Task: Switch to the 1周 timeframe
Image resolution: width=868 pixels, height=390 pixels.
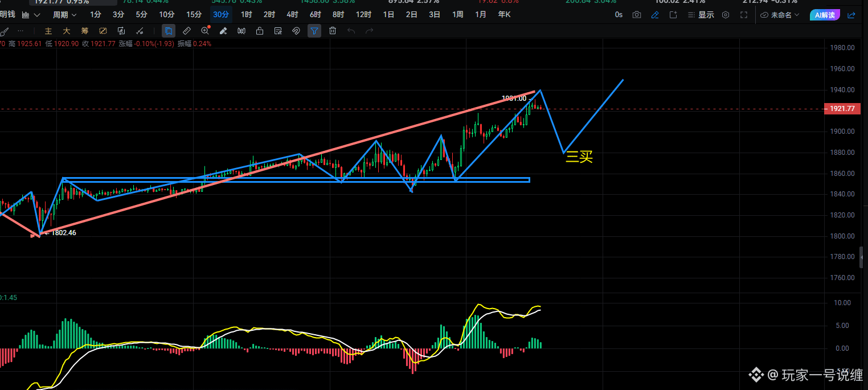Action: pos(457,15)
